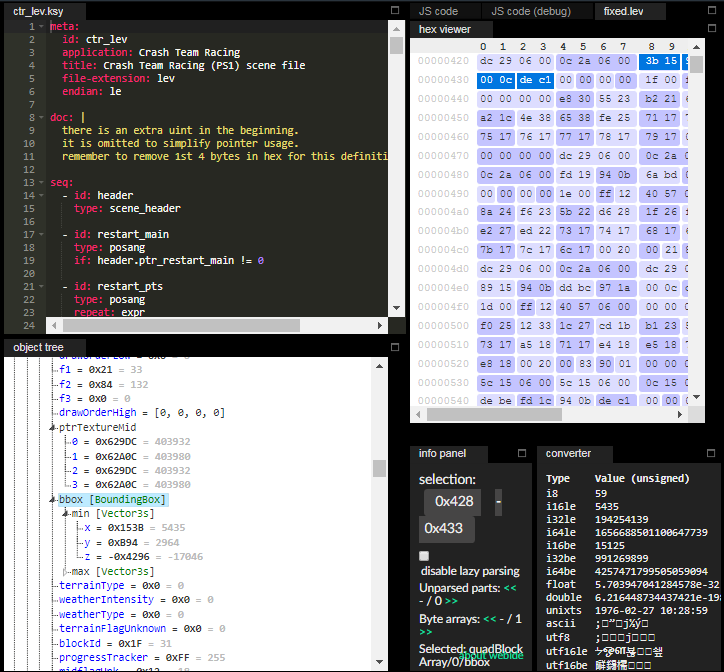The image size is (724, 672).
Task: Select the y = 0xB94 tree row
Action: coord(132,543)
